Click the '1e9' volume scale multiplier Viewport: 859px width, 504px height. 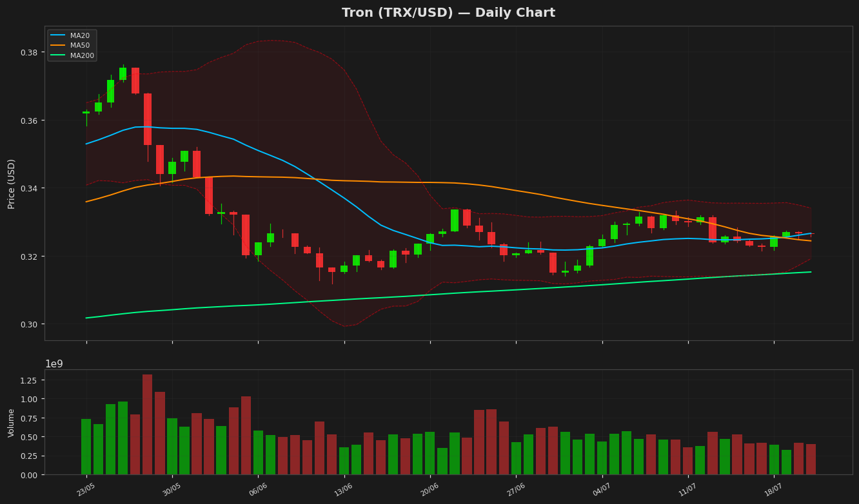54,364
